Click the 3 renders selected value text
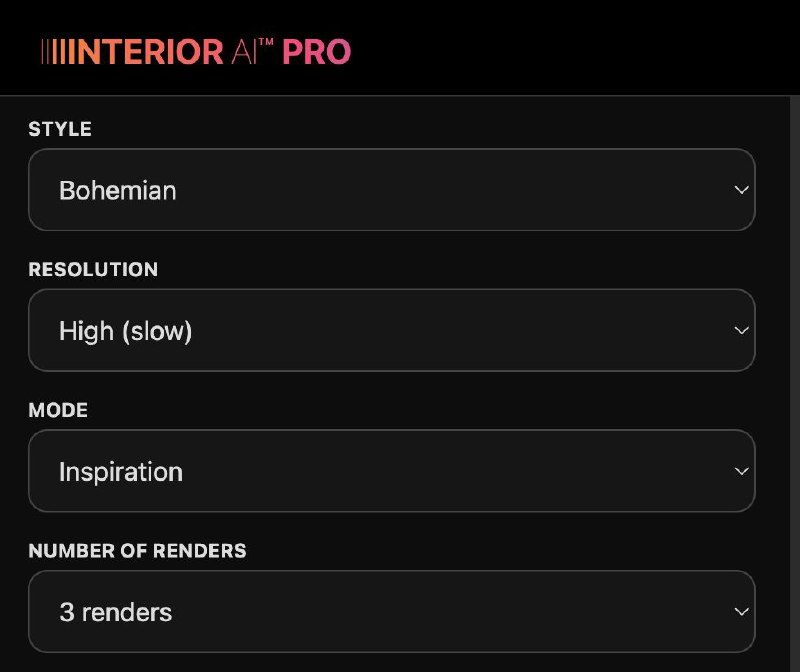The height and width of the screenshot is (672, 800). tap(115, 612)
